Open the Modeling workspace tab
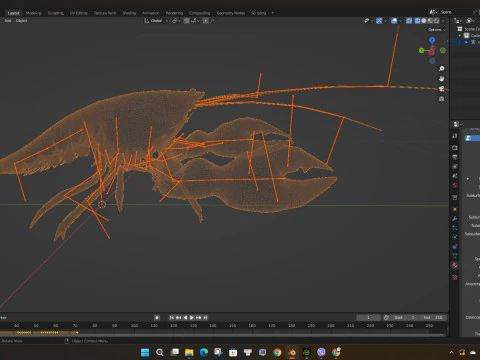This screenshot has width=480, height=360. pyautogui.click(x=34, y=13)
